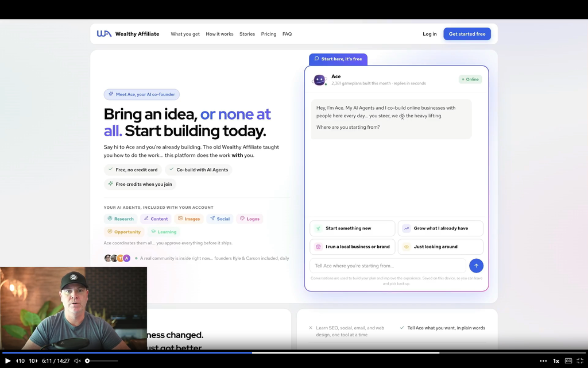Image resolution: width=588 pixels, height=368 pixels.
Task: Click the 'Free credits when you join' chip
Action: coord(140,184)
